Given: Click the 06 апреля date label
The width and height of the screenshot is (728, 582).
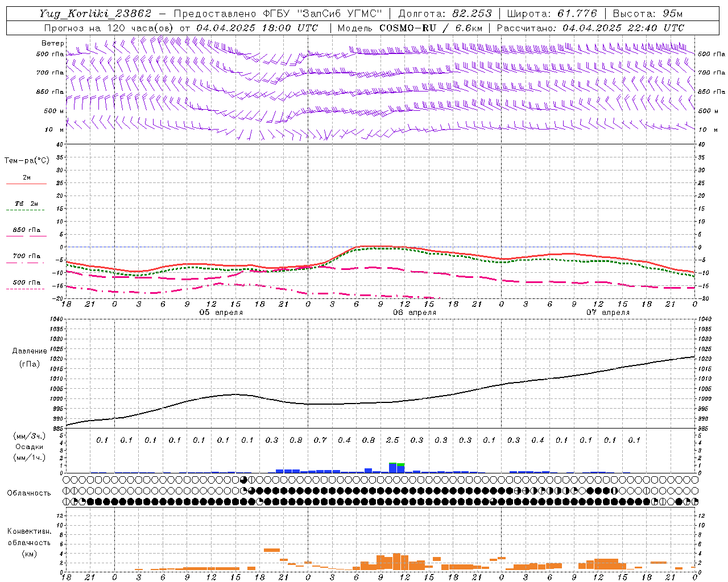Looking at the screenshot, I should pos(415,313).
